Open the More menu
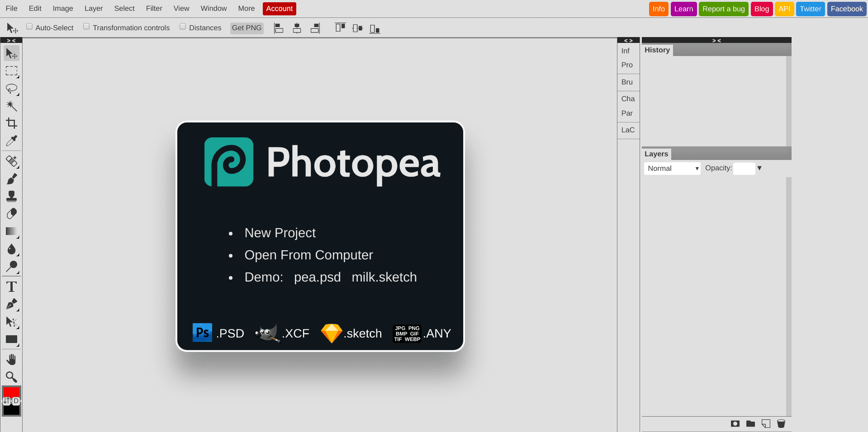This screenshot has width=868, height=432. pos(247,9)
